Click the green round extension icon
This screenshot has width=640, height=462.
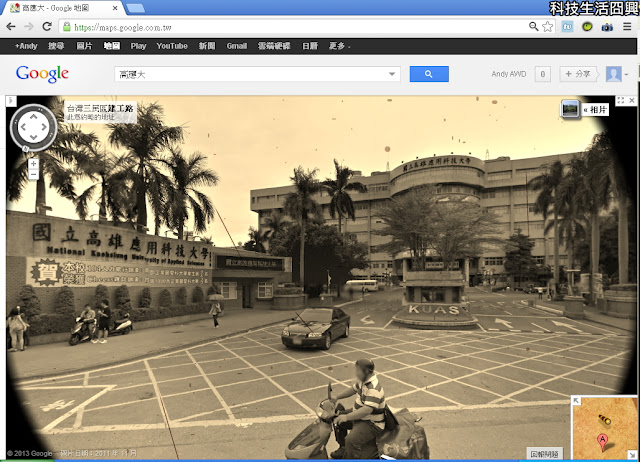[x=587, y=27]
